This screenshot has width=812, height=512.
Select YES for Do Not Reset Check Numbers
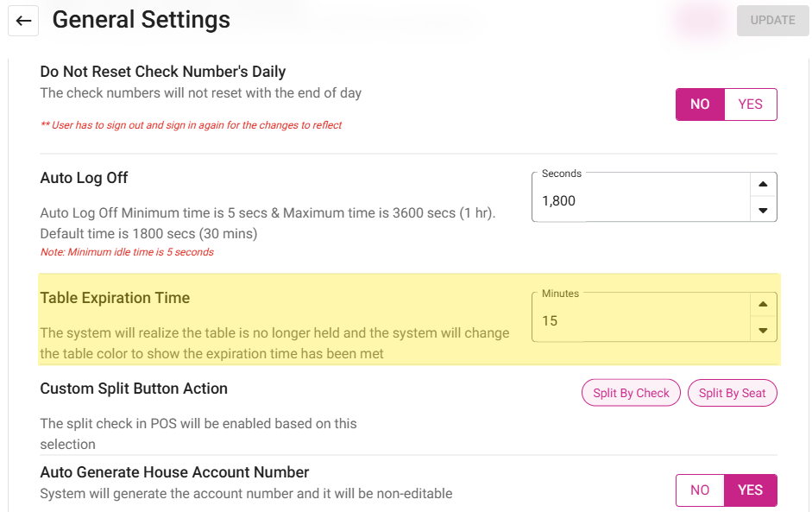pyautogui.click(x=750, y=104)
